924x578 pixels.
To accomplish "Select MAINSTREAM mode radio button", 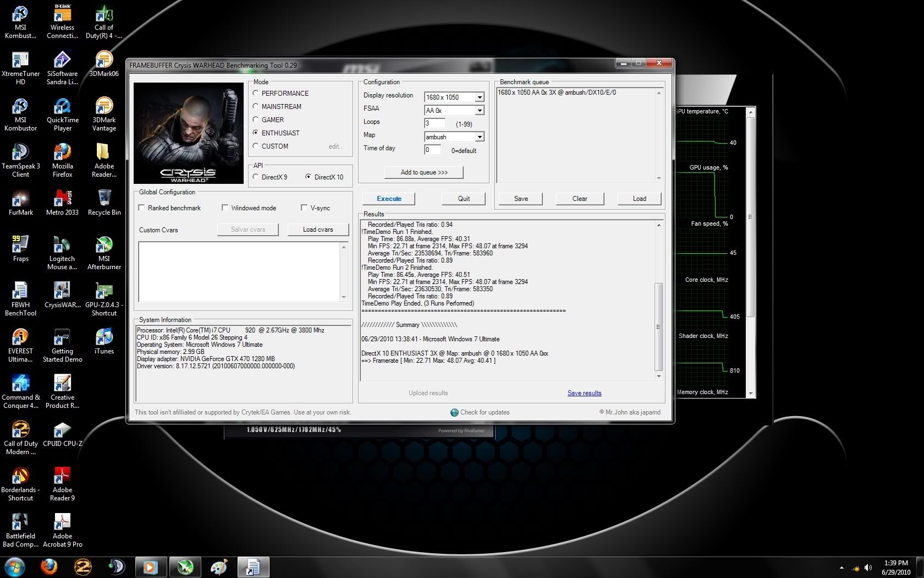I will [x=255, y=106].
